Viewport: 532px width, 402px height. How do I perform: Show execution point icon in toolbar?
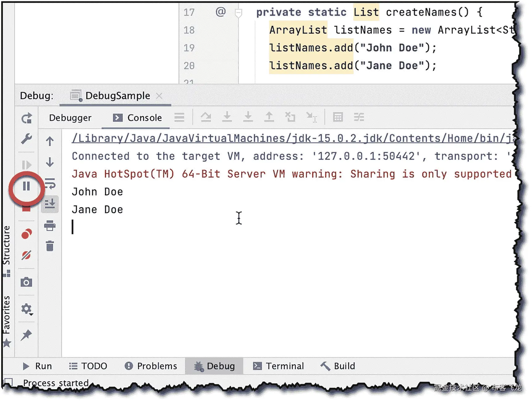click(x=179, y=118)
